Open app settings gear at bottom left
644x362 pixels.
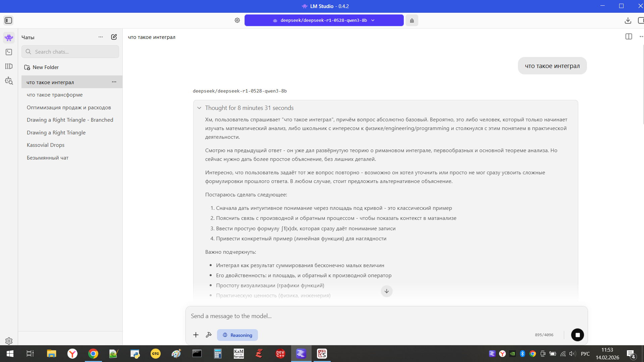tap(9, 341)
